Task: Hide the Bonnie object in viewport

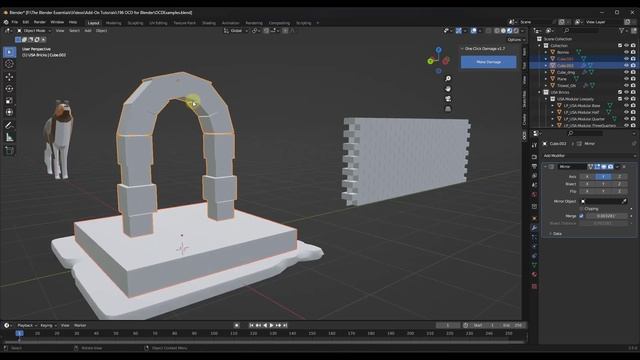Action: 626,52
